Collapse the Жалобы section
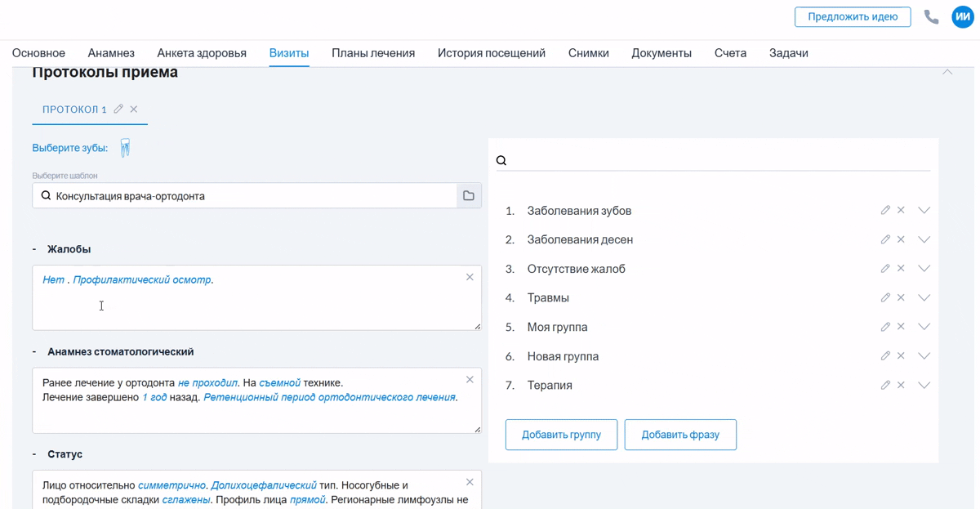 34,249
